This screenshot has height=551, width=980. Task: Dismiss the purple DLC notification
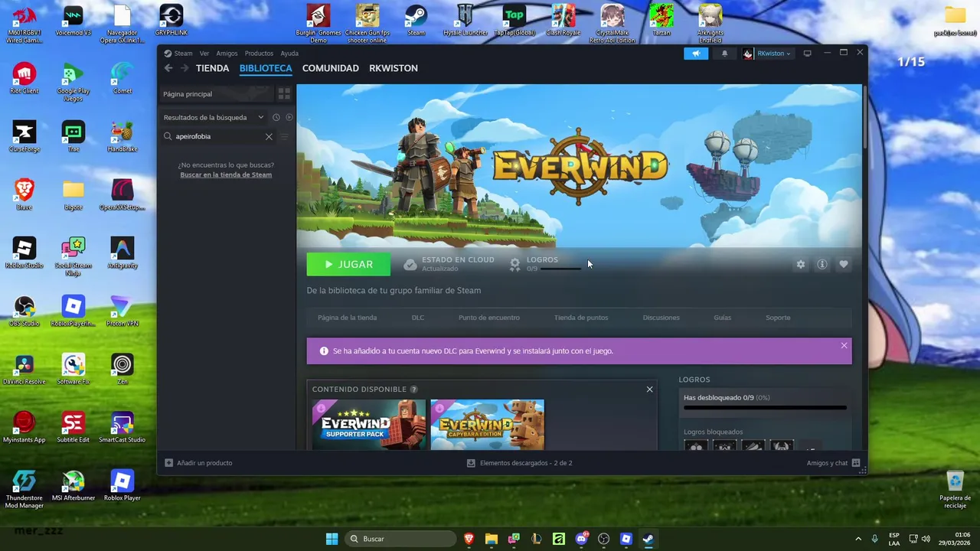pyautogui.click(x=844, y=345)
